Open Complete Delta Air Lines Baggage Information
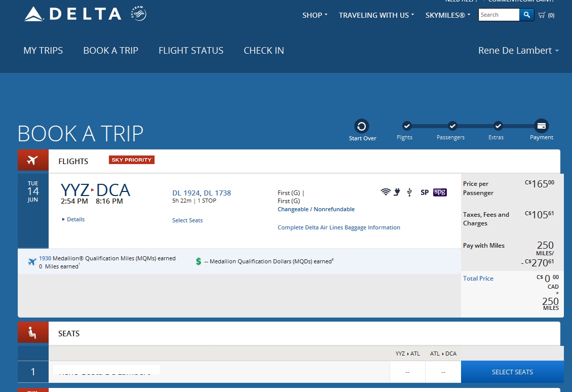 pos(339,227)
